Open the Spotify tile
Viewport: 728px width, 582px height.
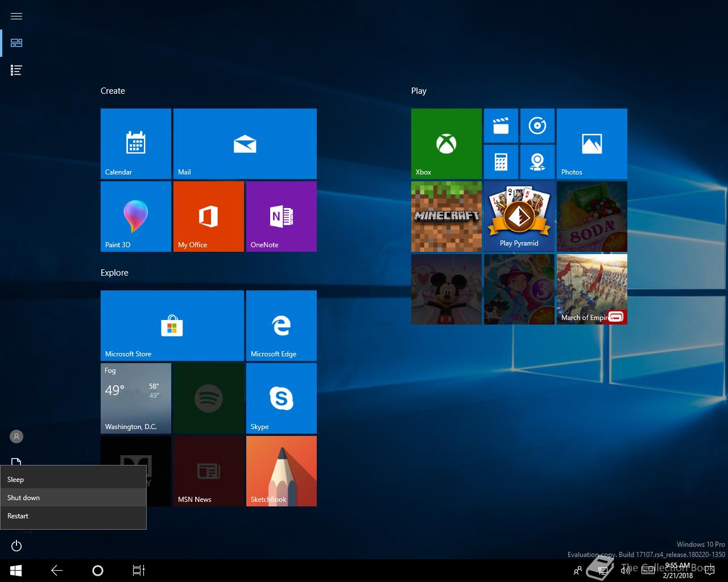[209, 398]
